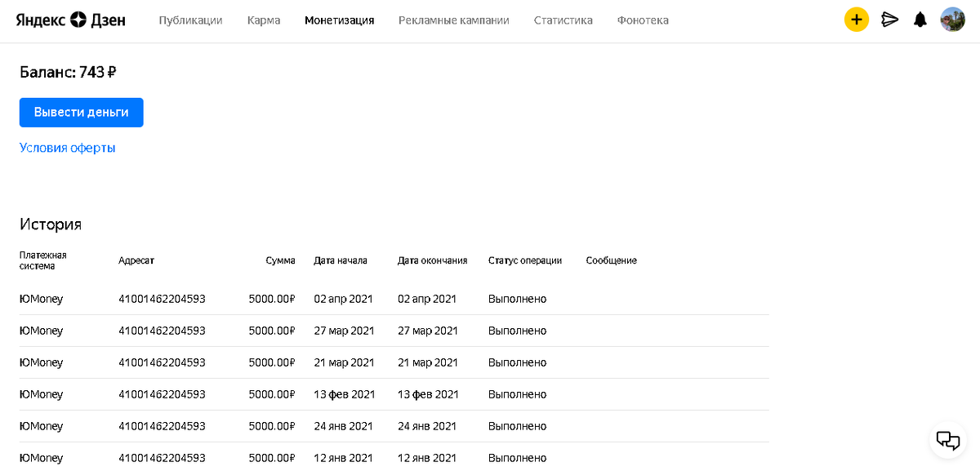Open the Фонотека tab
This screenshot has width=980, height=471.
[643, 20]
